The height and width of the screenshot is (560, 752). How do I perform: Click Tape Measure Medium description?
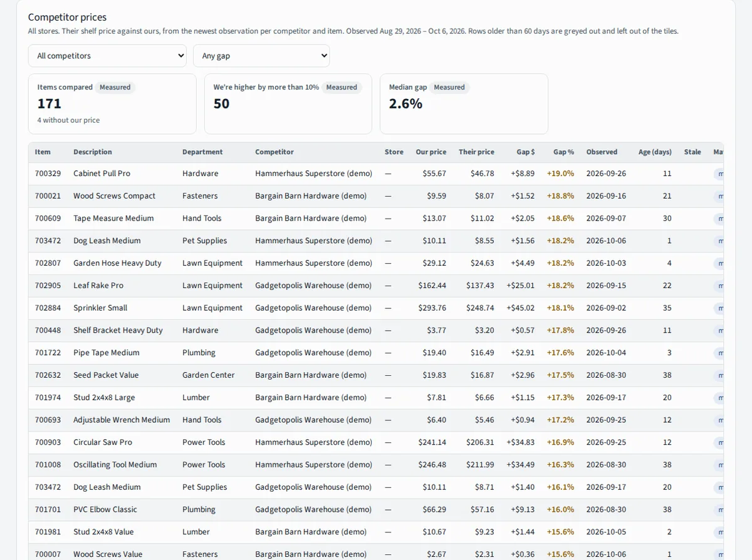(113, 219)
